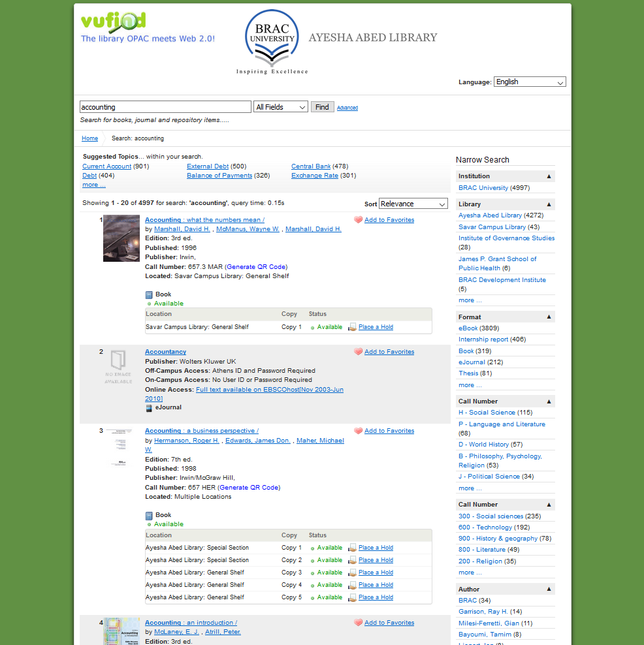644x645 pixels.
Task: Filter by 600 - Technology call number
Action: pos(485,527)
